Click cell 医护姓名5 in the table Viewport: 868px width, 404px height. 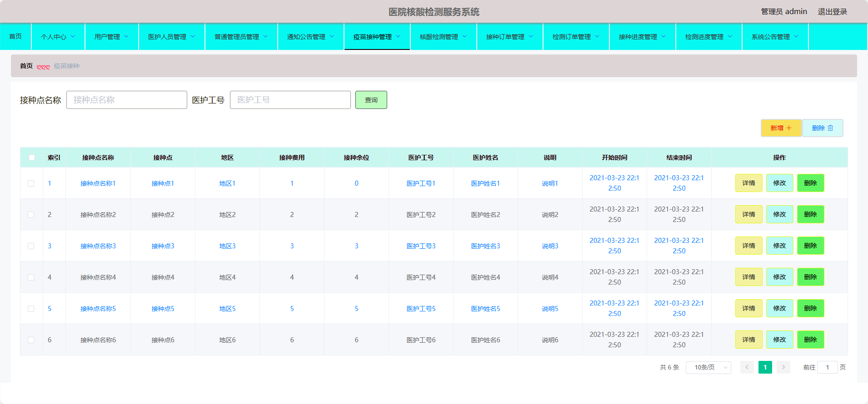485,309
